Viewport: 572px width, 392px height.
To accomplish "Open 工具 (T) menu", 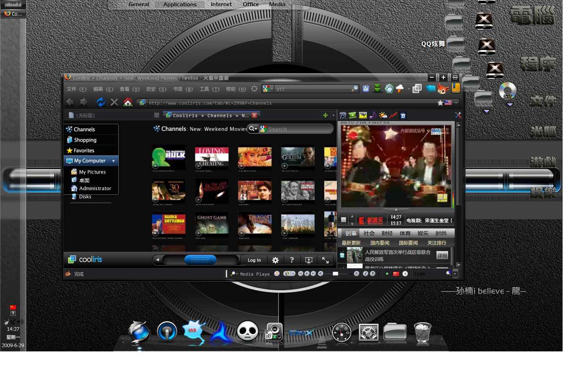I will pos(210,89).
